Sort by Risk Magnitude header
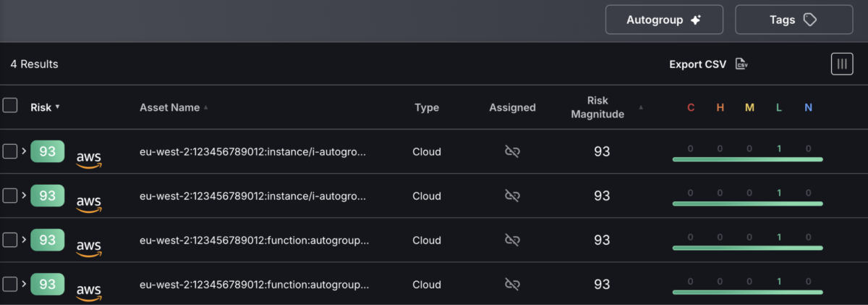 point(597,107)
